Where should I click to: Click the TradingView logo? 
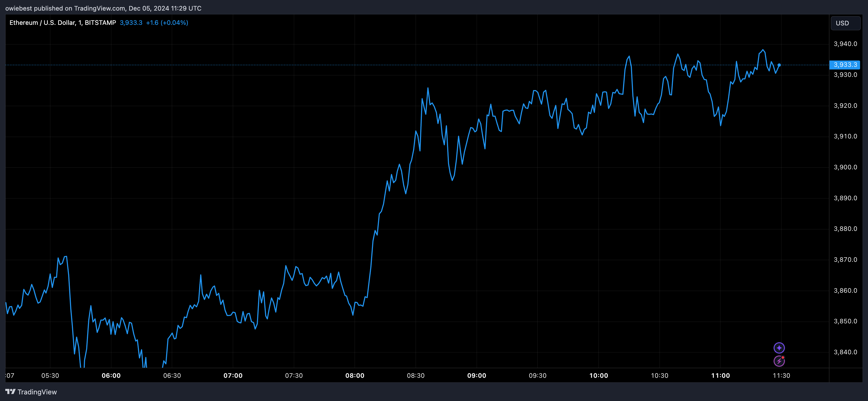[x=31, y=392]
